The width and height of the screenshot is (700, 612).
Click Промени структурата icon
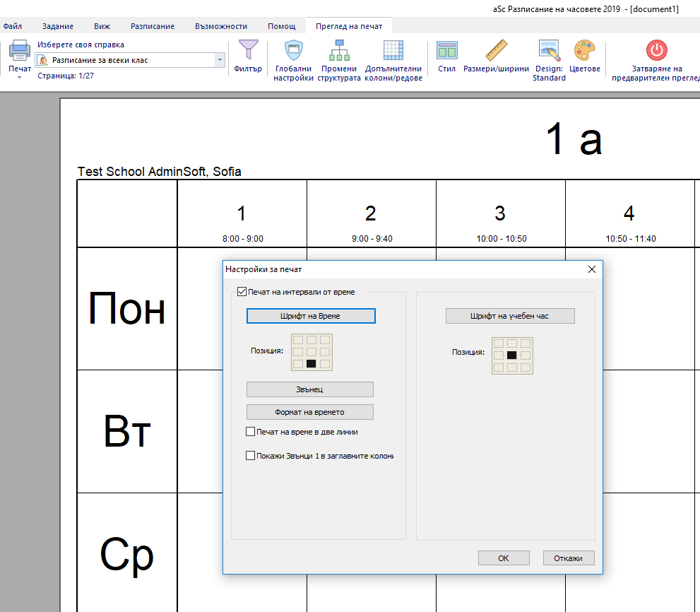(x=339, y=51)
